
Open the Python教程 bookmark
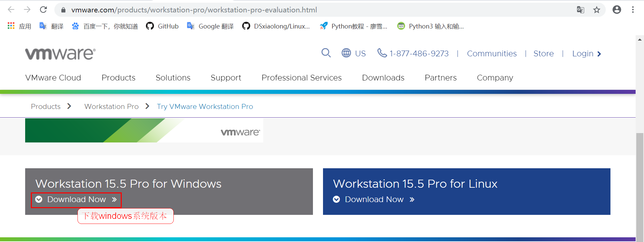click(x=354, y=26)
